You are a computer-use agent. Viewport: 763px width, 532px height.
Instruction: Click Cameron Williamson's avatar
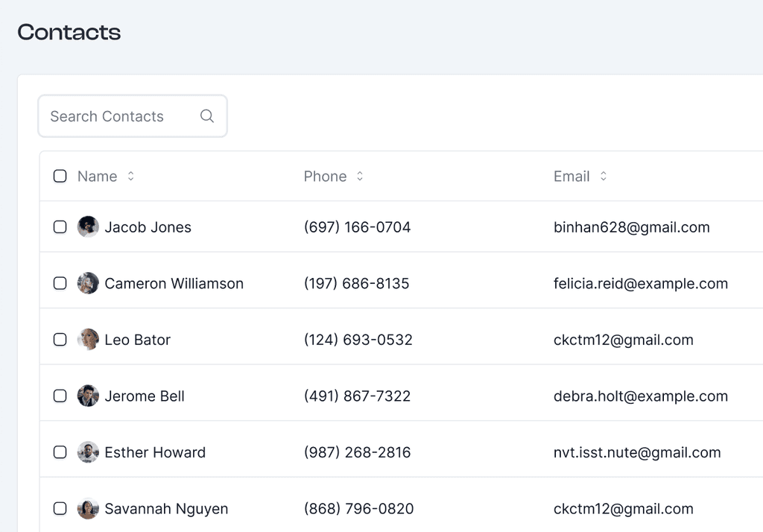pos(88,283)
